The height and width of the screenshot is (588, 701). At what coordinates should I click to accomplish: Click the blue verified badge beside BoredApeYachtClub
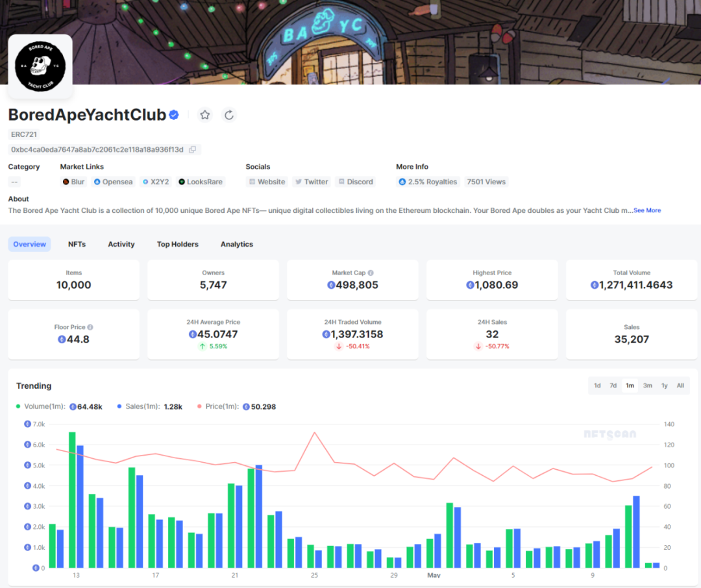174,115
